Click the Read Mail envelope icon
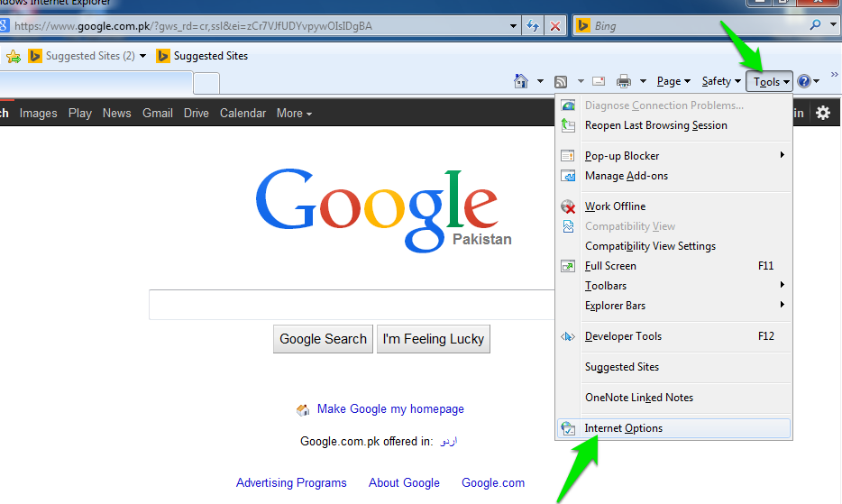Viewport: 842px width, 504px height. click(599, 81)
